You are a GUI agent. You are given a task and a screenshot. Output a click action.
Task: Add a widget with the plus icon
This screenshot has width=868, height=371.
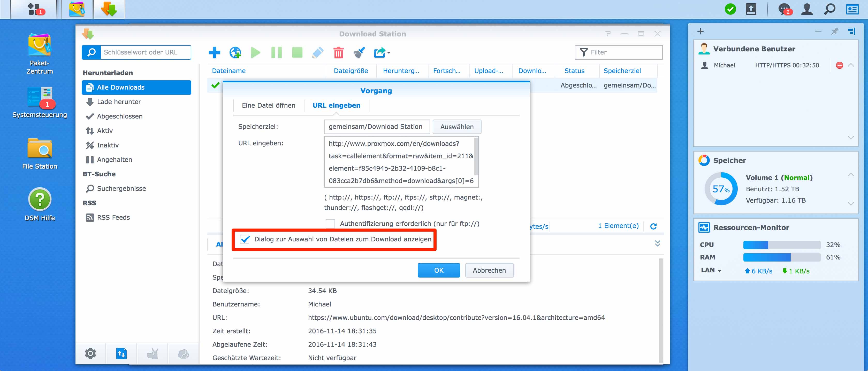tap(700, 31)
